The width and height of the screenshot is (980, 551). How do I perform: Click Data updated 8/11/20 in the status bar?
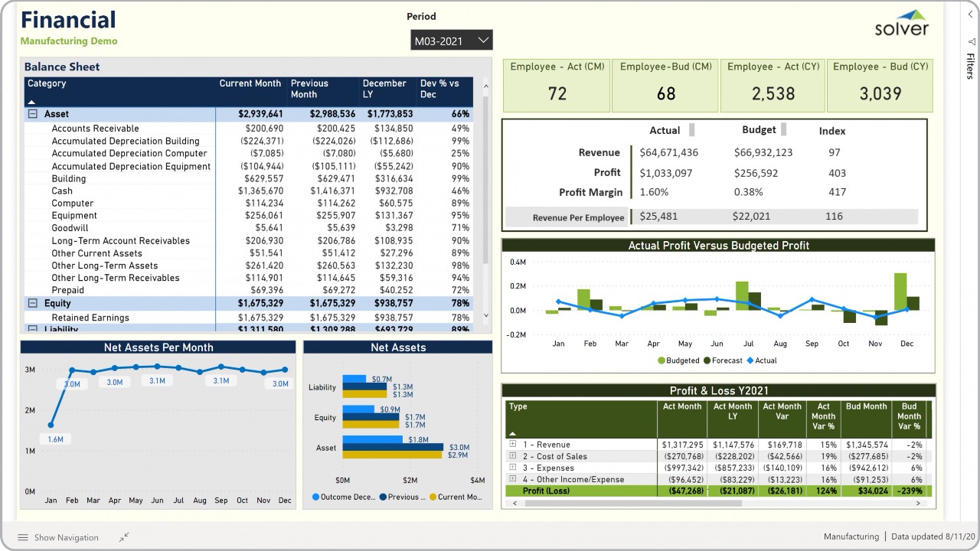pos(933,536)
